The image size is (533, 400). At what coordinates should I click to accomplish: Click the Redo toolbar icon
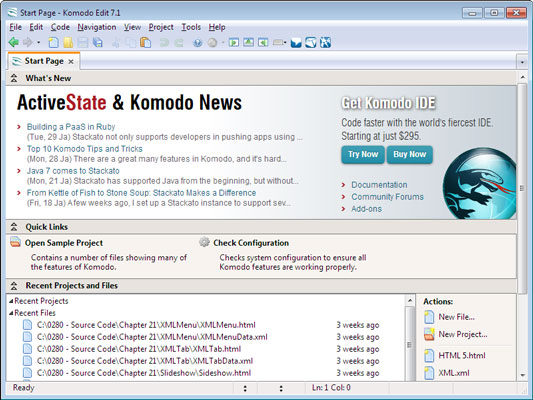coord(179,42)
